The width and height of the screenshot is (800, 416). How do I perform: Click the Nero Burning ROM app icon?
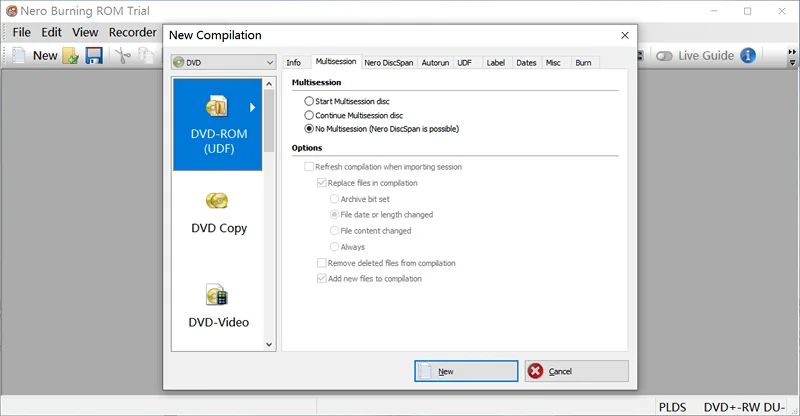tap(11, 11)
